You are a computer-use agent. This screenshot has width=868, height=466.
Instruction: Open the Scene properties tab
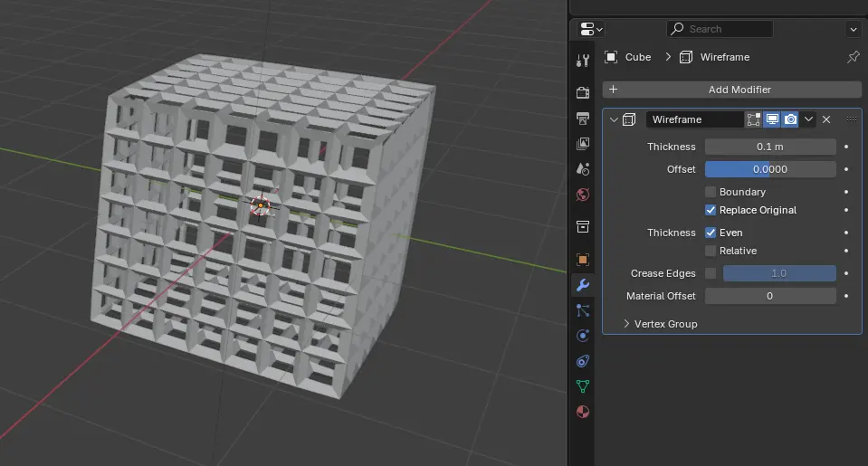[x=582, y=169]
